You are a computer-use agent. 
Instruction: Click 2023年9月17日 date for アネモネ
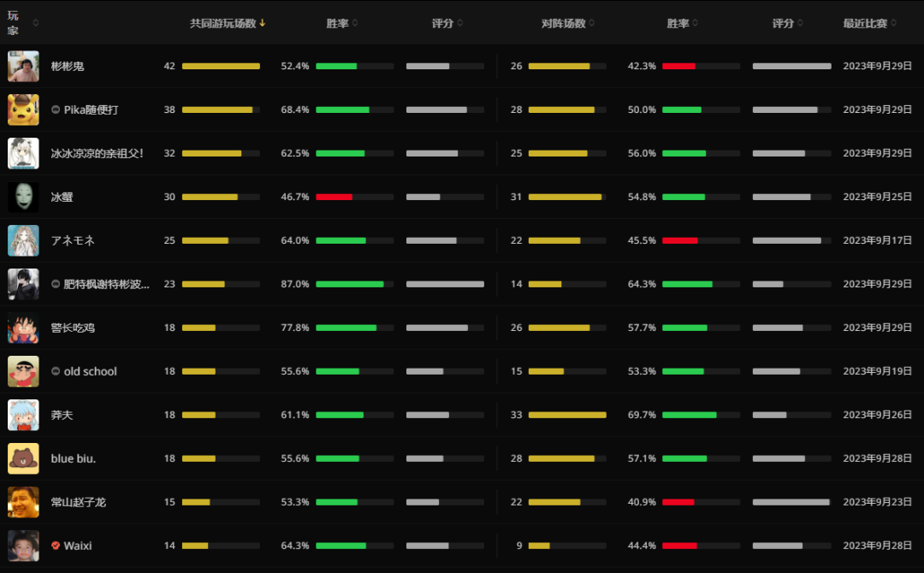click(x=878, y=240)
